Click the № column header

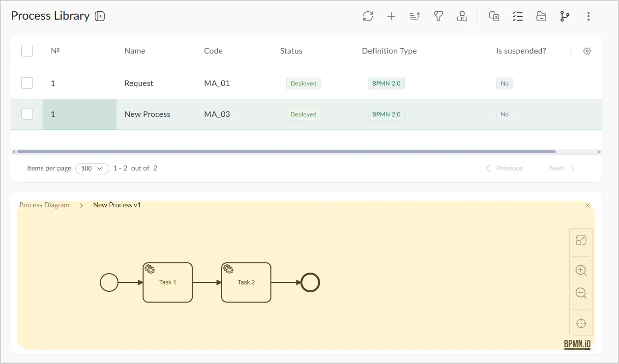pos(55,51)
